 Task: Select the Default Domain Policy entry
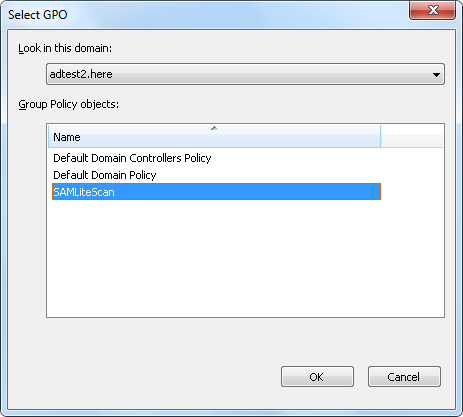tap(105, 175)
